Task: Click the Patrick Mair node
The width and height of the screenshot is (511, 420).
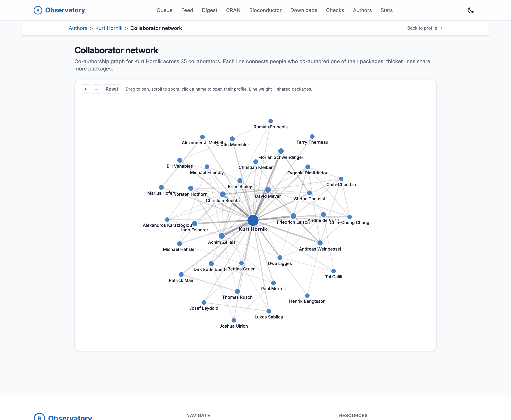Action: (181, 275)
